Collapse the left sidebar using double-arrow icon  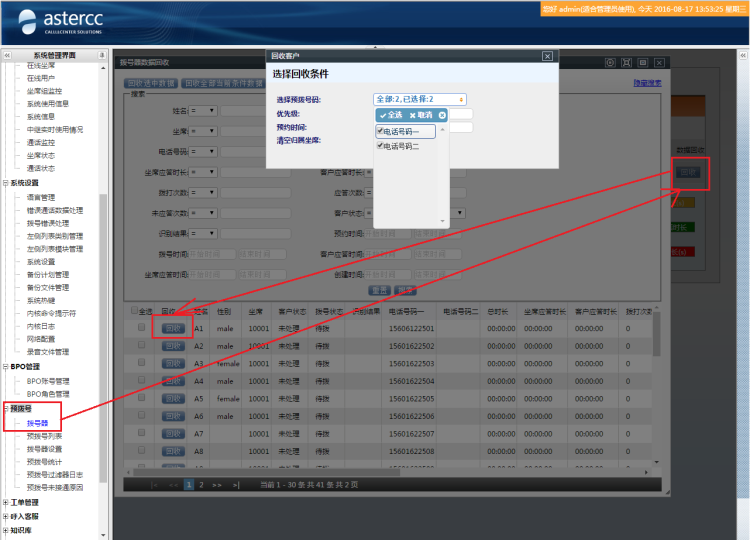click(6, 55)
